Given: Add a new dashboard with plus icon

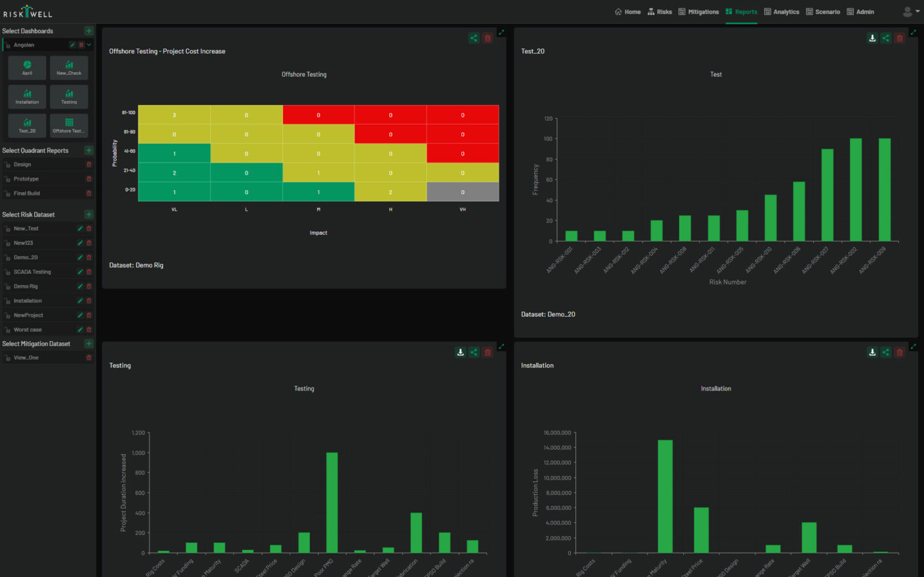Looking at the screenshot, I should point(89,31).
